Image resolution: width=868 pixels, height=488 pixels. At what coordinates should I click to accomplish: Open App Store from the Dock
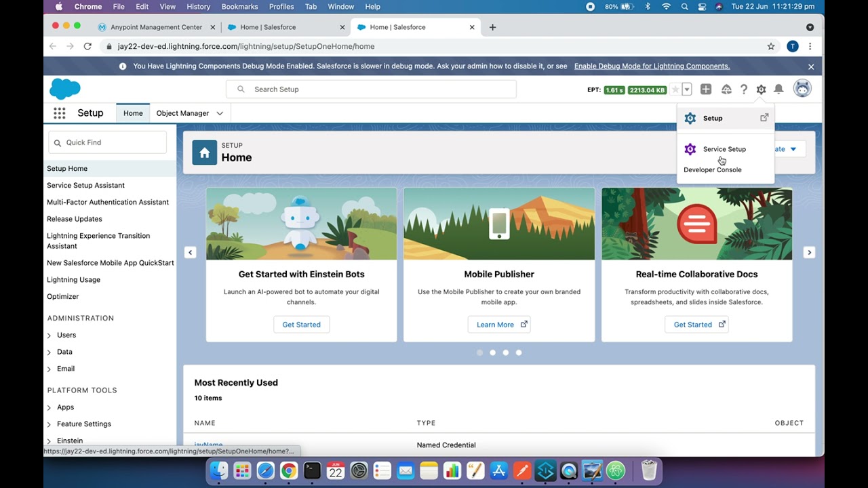[498, 470]
